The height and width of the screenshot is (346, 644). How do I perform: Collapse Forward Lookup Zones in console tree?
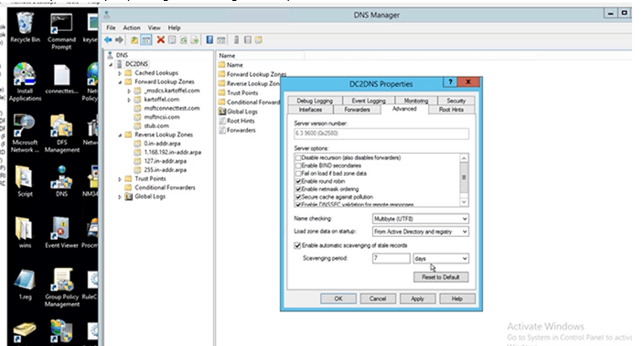point(120,82)
